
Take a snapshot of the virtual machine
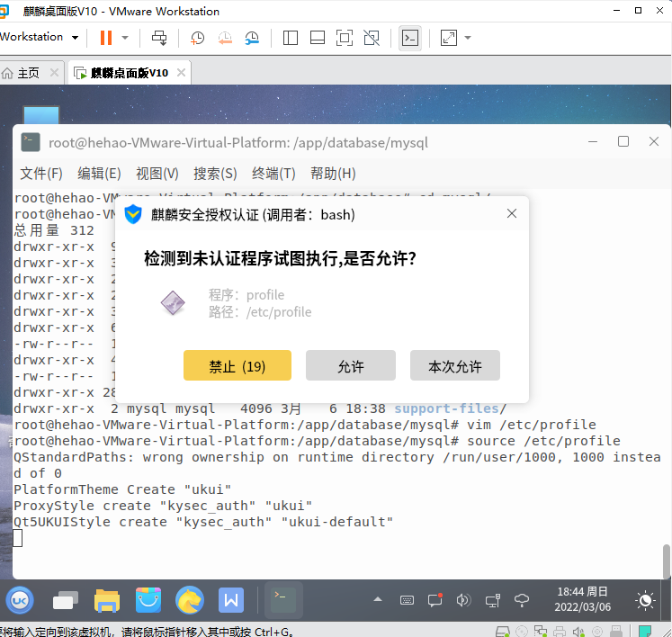197,38
